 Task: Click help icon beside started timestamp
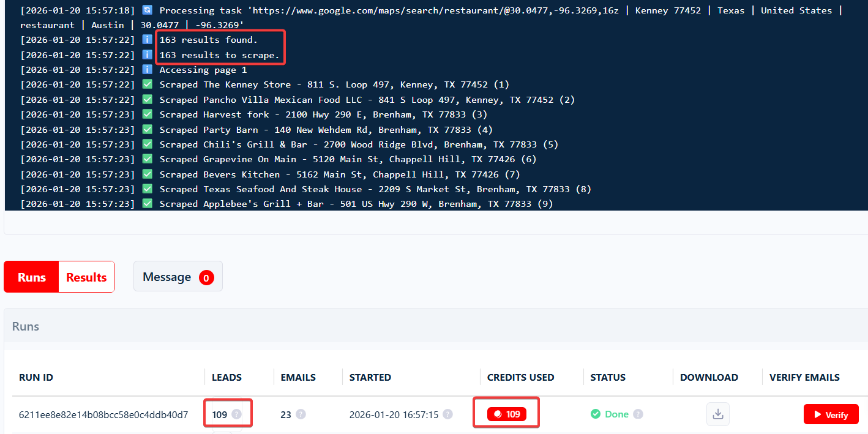(447, 414)
